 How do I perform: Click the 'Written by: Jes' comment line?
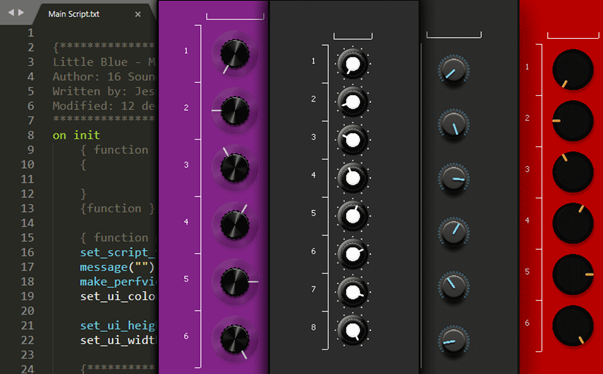point(104,91)
